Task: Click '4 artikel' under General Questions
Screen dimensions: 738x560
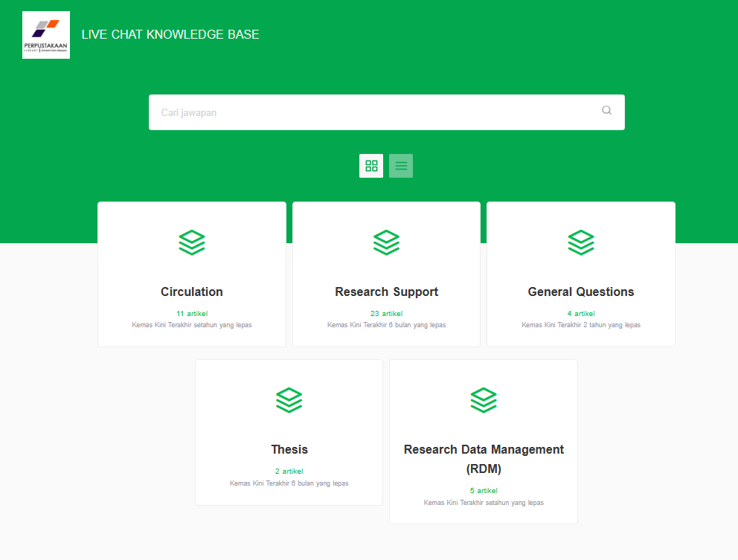Action: pyautogui.click(x=581, y=313)
